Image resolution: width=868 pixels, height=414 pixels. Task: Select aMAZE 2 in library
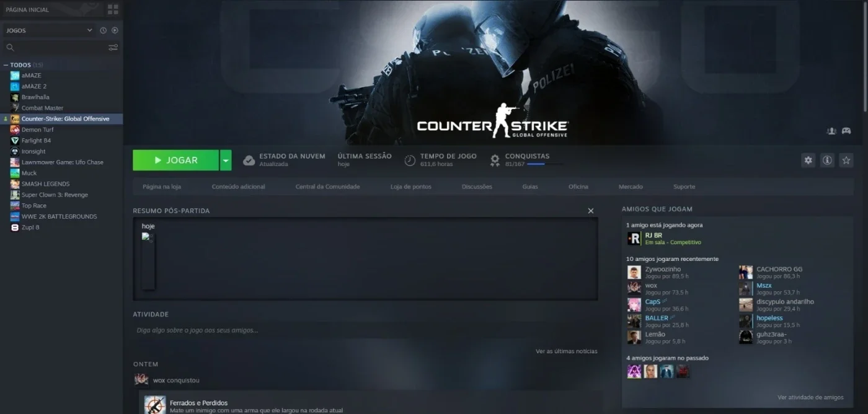34,86
